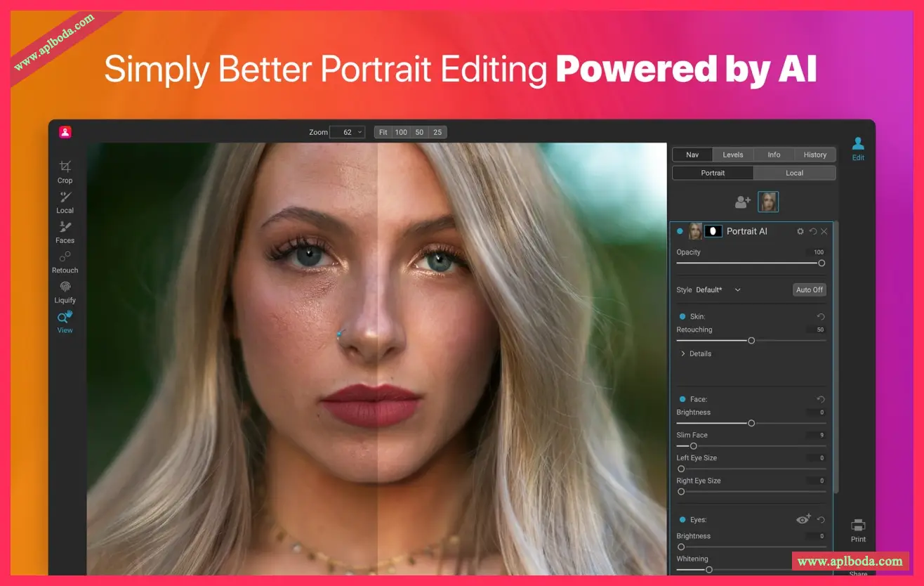
Task: Expand the Skin Details section
Action: [683, 354]
